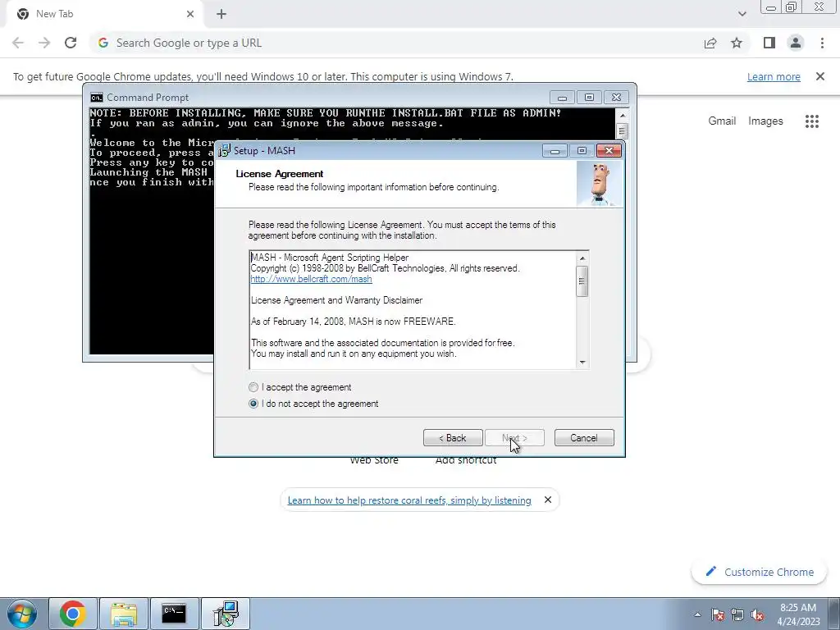Select 'I accept the agreement' radio button

click(x=253, y=387)
